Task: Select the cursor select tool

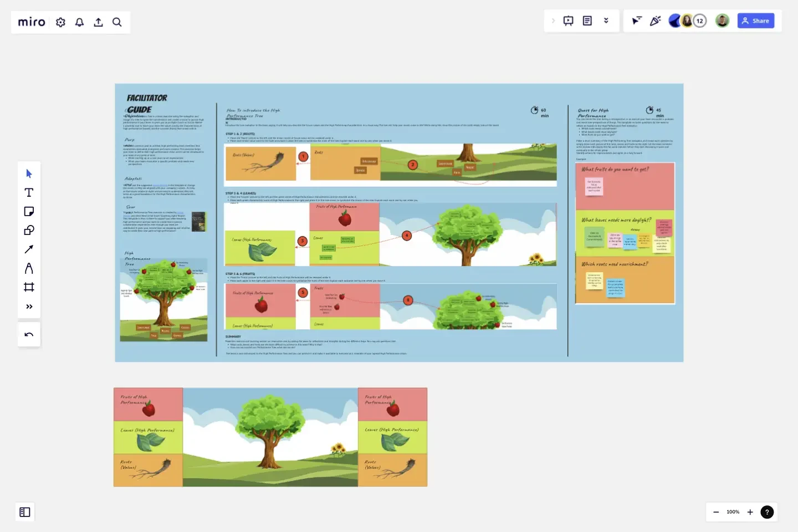Action: 29,173
